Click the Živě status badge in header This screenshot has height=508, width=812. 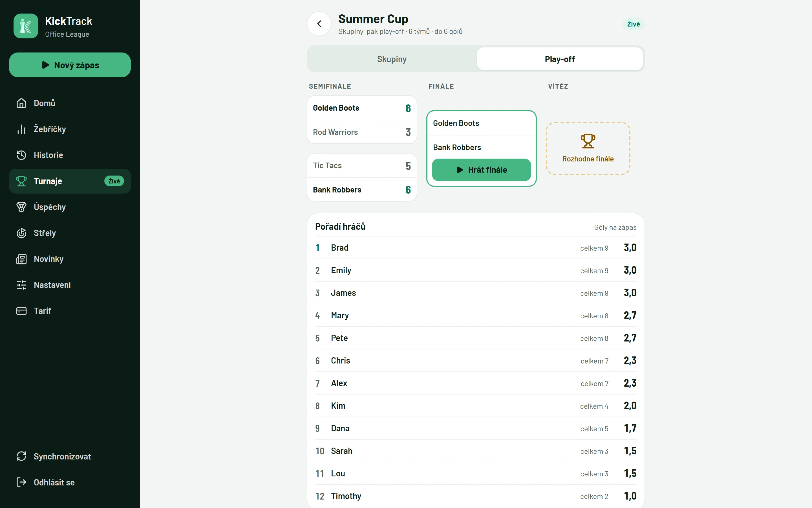634,24
